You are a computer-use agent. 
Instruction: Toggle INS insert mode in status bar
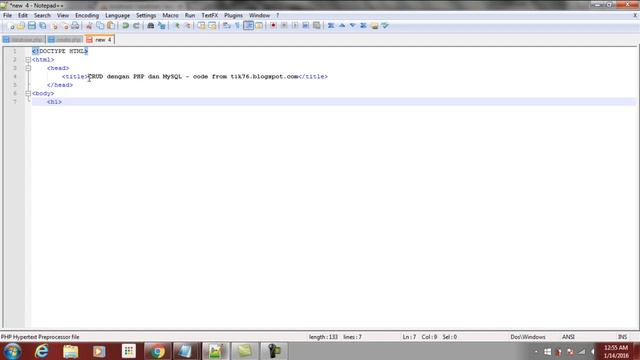(x=622, y=337)
